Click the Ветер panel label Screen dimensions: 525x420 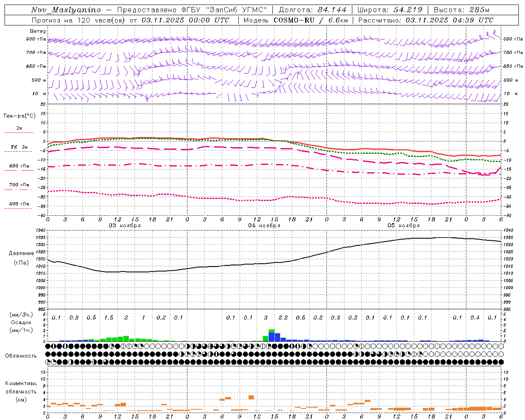click(38, 31)
